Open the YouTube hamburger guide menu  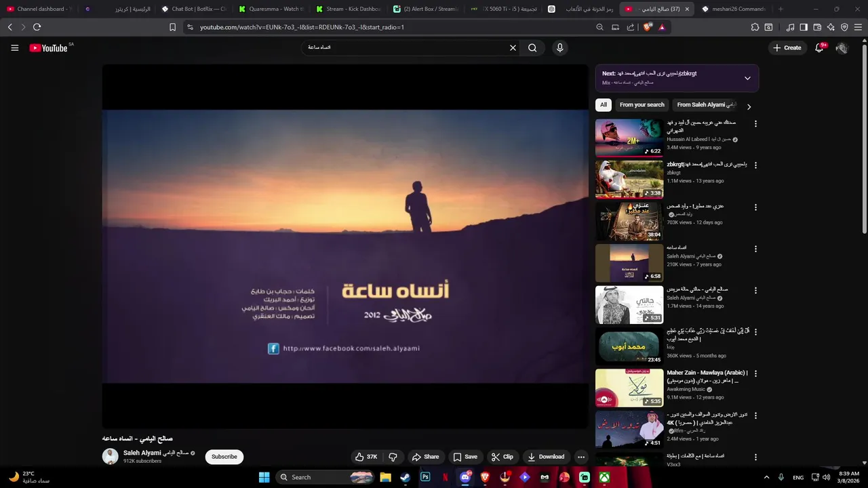pos(15,47)
